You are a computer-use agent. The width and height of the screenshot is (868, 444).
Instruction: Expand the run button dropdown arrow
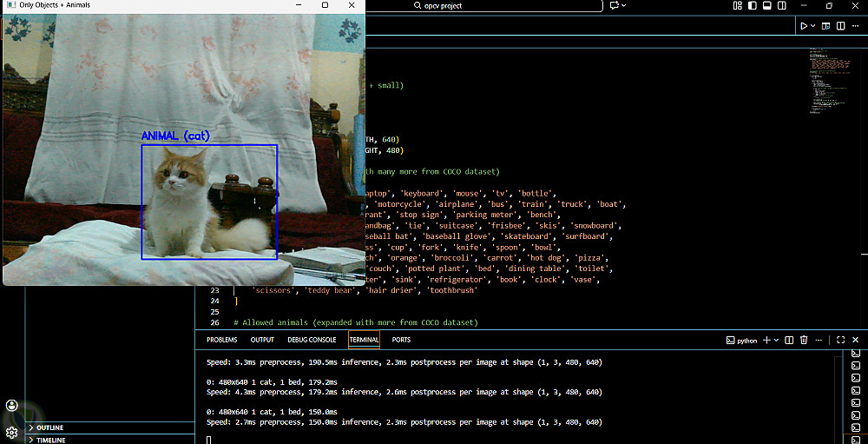tap(812, 26)
